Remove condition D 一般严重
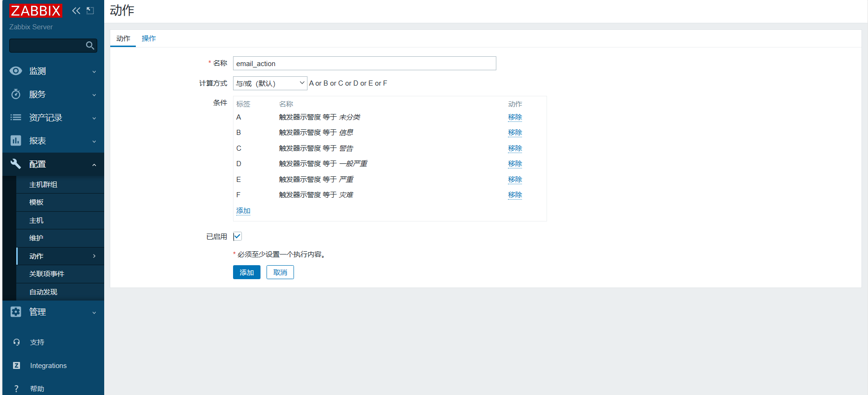This screenshot has width=868, height=395. tap(515, 164)
